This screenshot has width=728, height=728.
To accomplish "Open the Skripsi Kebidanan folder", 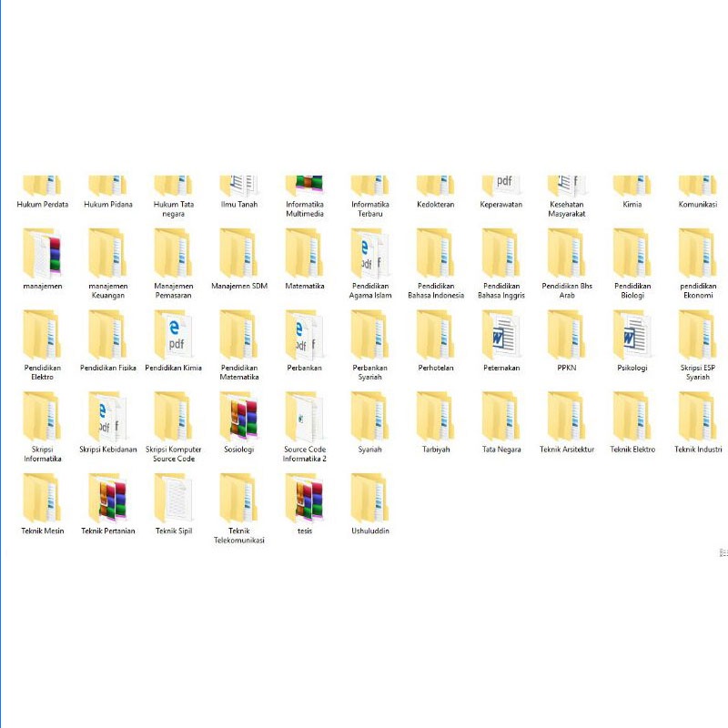I will point(108,417).
